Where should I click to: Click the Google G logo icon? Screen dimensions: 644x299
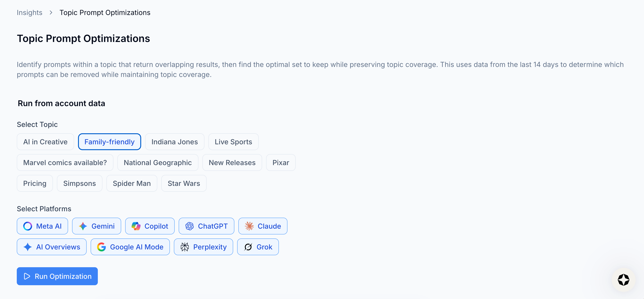pyautogui.click(x=101, y=247)
